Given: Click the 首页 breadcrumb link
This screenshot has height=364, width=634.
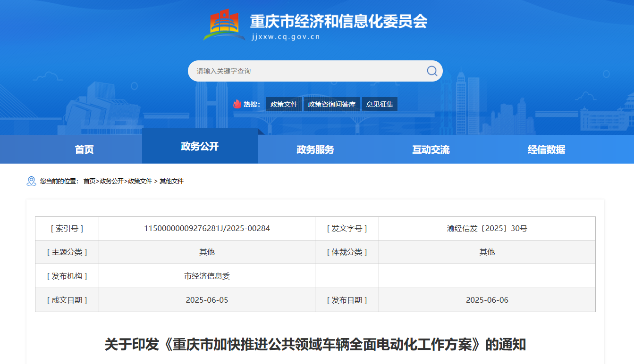Looking at the screenshot, I should (89, 181).
